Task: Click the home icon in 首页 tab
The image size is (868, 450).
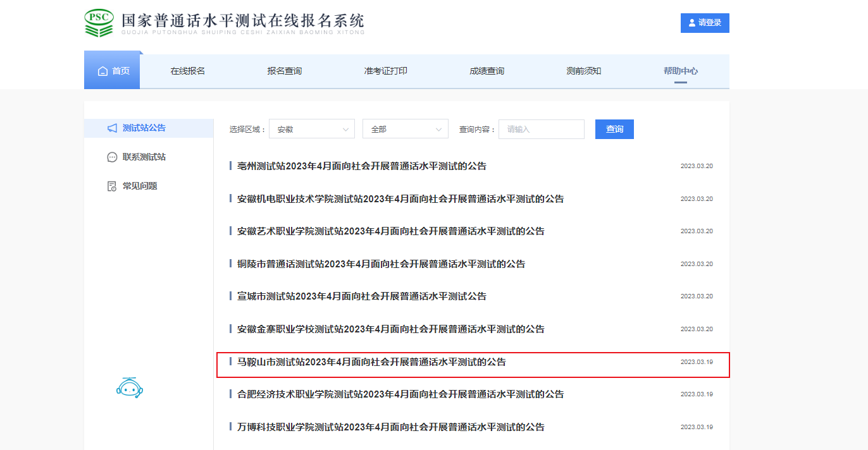Action: (102, 71)
